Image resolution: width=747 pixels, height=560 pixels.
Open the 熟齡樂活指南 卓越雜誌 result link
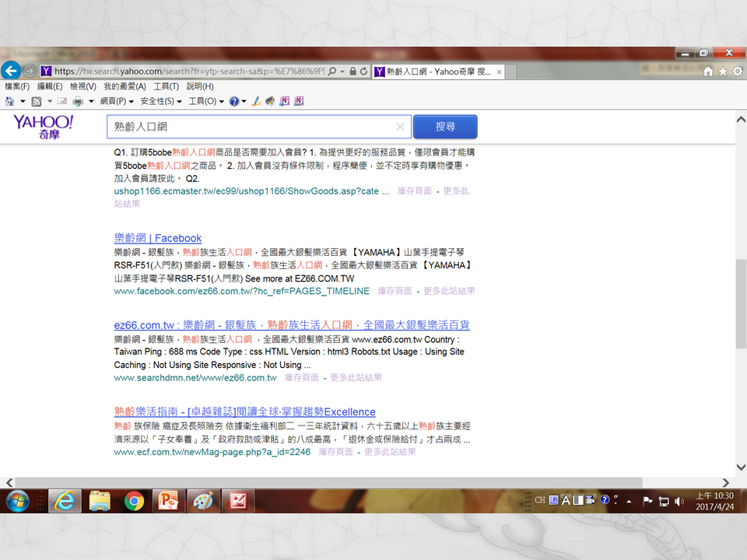245,412
